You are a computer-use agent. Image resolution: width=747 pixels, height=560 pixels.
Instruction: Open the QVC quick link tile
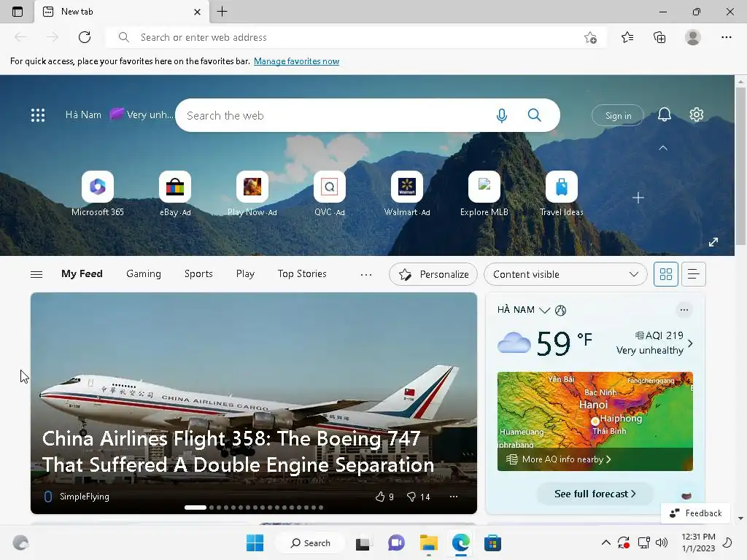coord(329,194)
